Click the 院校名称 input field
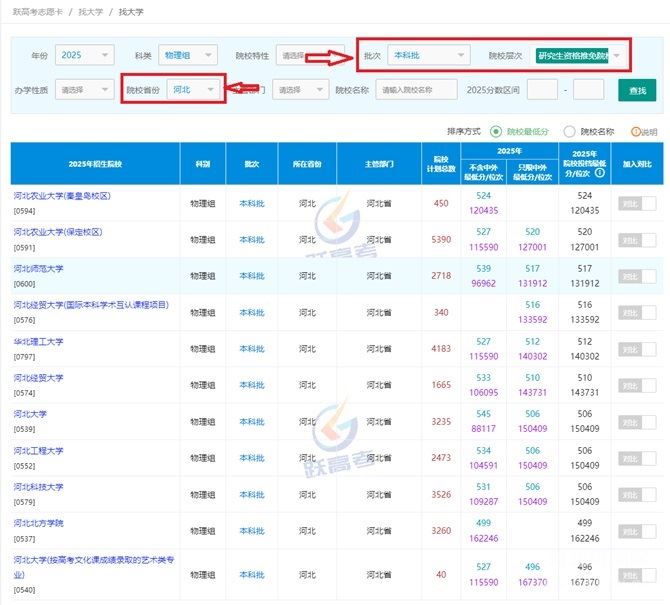The height and width of the screenshot is (605, 670). [x=417, y=90]
